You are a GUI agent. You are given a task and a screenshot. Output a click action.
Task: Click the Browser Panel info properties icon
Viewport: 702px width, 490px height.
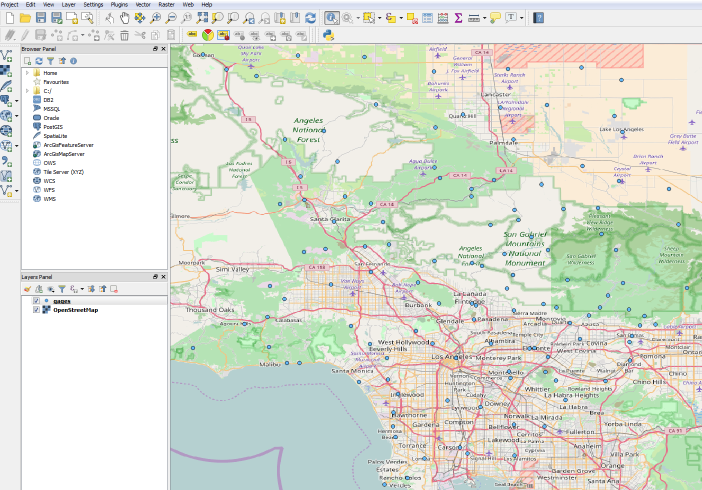[73, 61]
